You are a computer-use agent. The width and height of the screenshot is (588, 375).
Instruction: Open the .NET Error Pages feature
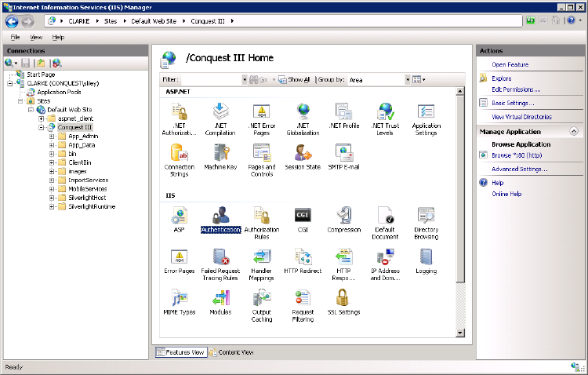[x=262, y=119]
